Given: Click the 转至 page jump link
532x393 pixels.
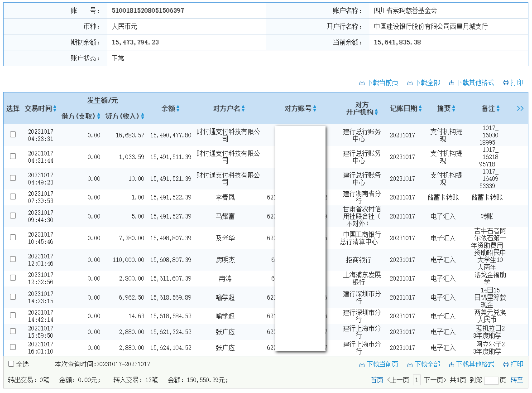Looking at the screenshot, I should [x=517, y=380].
